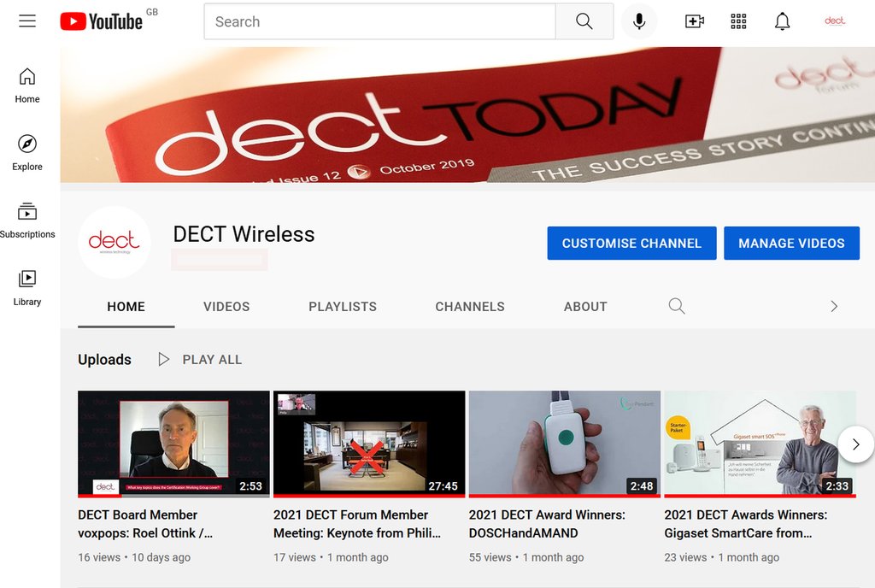Viewport: 875px width, 588px height.
Task: Click the dect TODAY channel banner
Action: [467, 115]
